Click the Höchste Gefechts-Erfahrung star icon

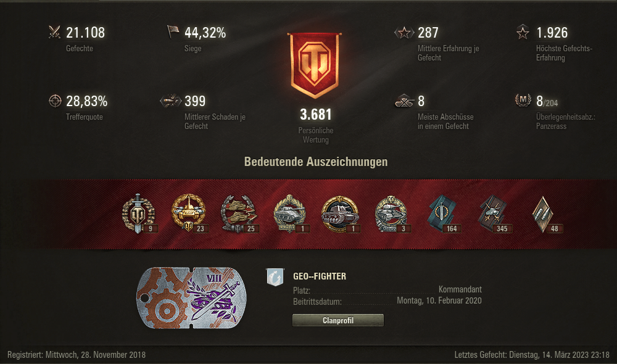coord(523,32)
